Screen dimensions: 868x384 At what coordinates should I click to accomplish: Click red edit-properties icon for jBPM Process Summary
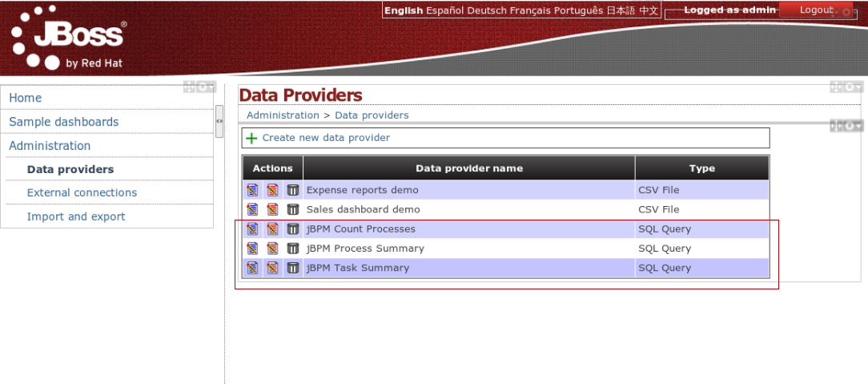pyautogui.click(x=272, y=249)
